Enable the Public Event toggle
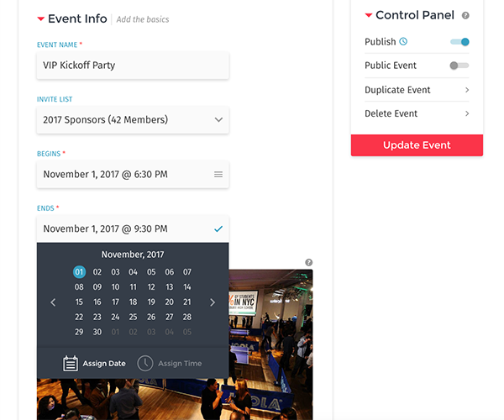 click(459, 66)
